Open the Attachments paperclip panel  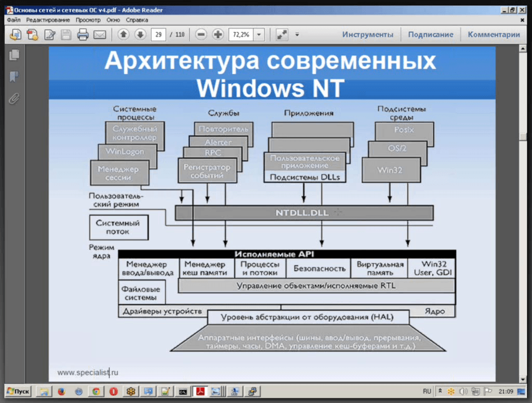[x=14, y=99]
